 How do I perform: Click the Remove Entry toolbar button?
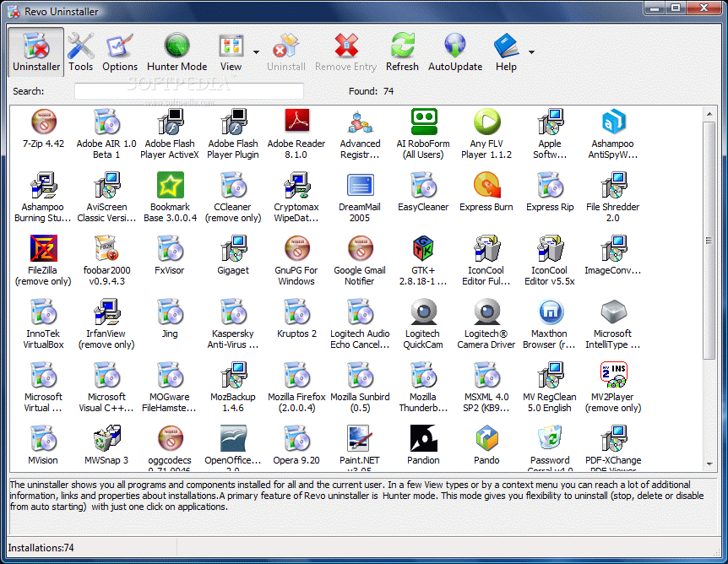[x=346, y=52]
